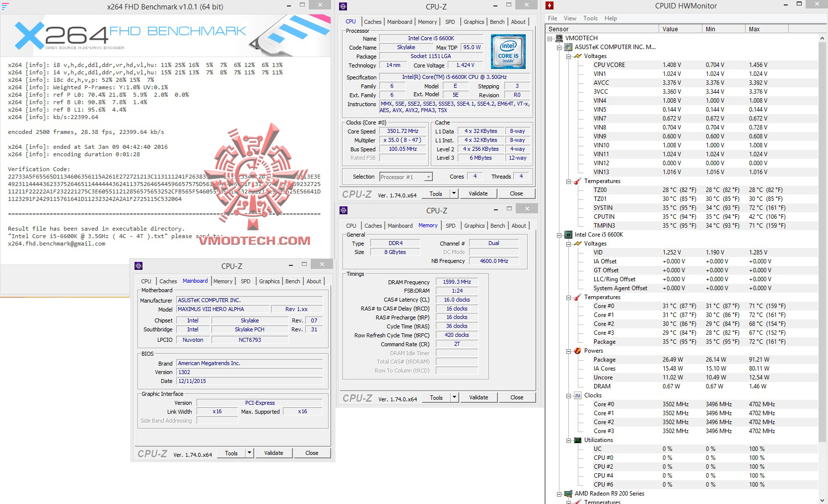Collapse the Utilizations group in HWMonitor
Screen dimensions: 828x504
569,441
